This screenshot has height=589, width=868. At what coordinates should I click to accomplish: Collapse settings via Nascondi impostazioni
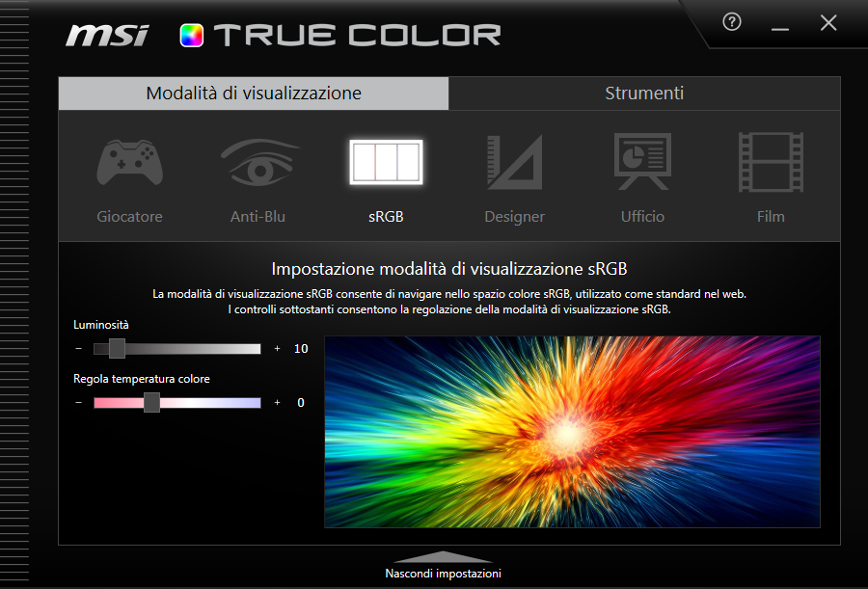point(442,573)
